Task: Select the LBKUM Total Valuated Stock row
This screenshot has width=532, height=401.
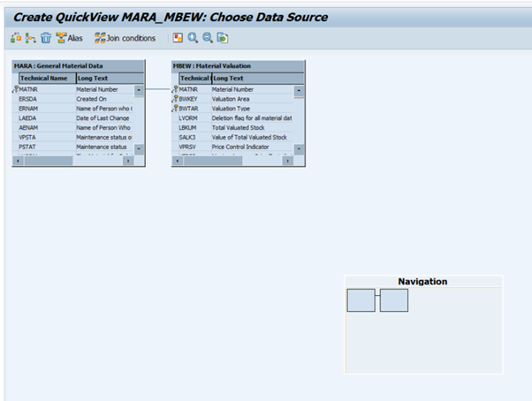Action: click(x=232, y=127)
